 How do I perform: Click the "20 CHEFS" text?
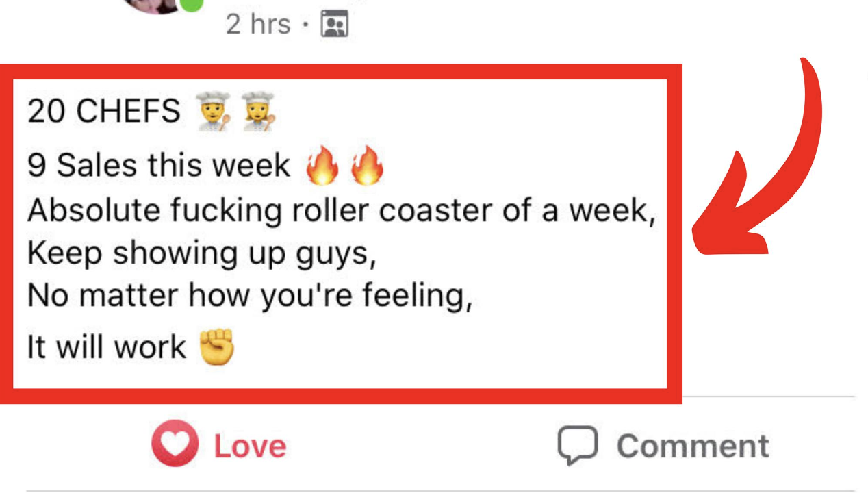(x=104, y=111)
